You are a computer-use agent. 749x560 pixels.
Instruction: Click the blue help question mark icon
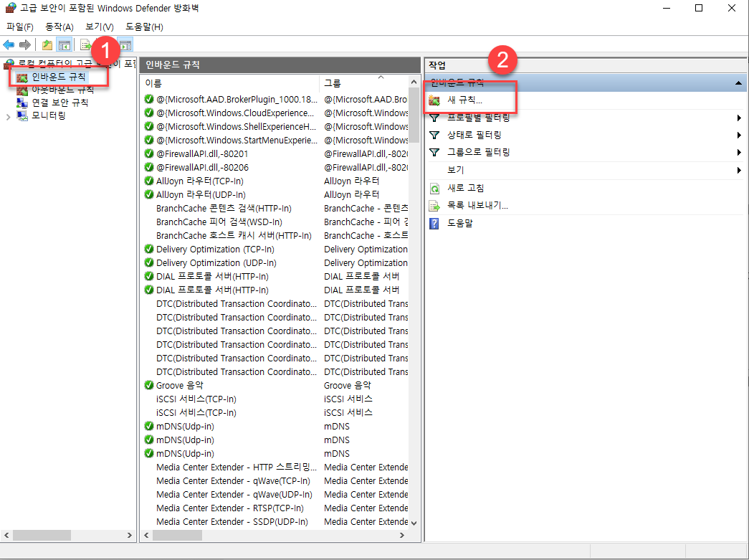(x=434, y=223)
